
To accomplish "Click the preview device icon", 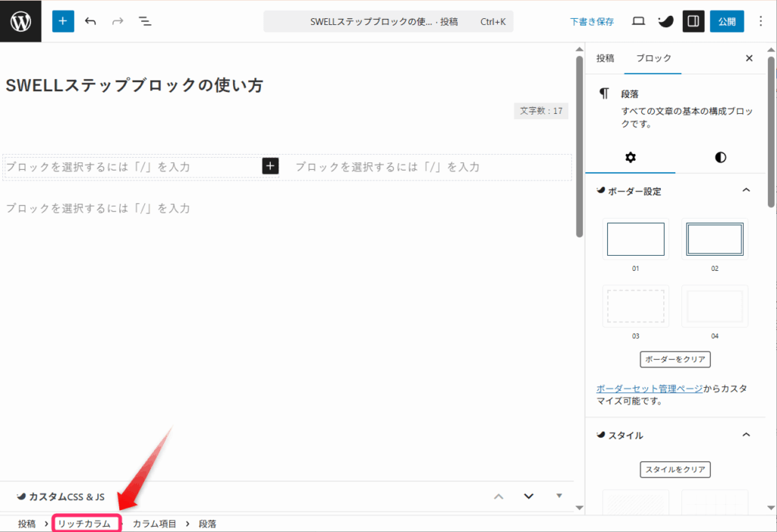I will (x=638, y=21).
